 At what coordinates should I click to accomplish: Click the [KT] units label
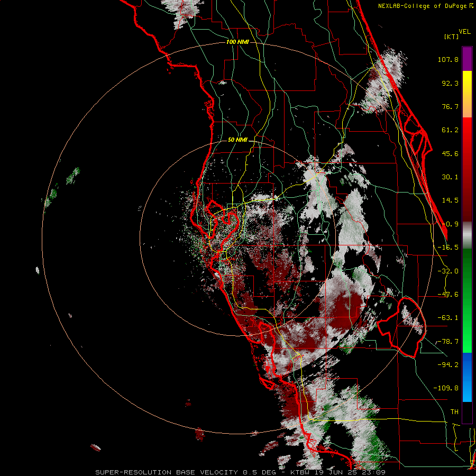pyautogui.click(x=452, y=36)
